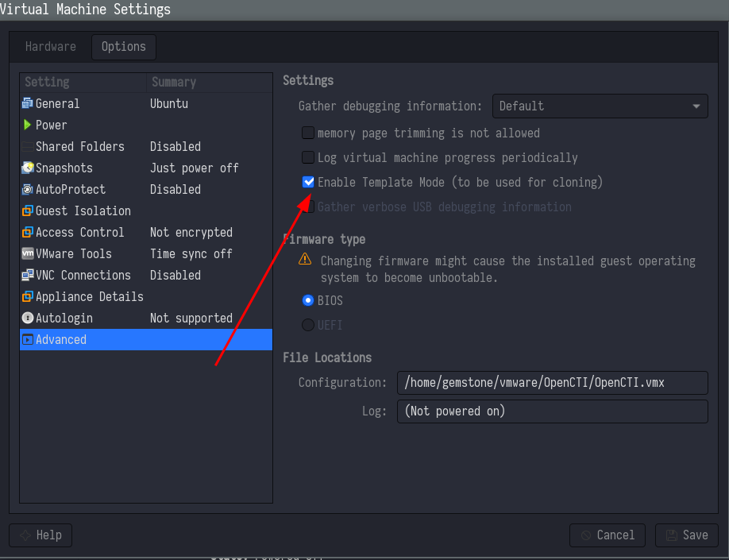Click the Configuration file path field
Screen dimensions: 729x560
(552, 382)
